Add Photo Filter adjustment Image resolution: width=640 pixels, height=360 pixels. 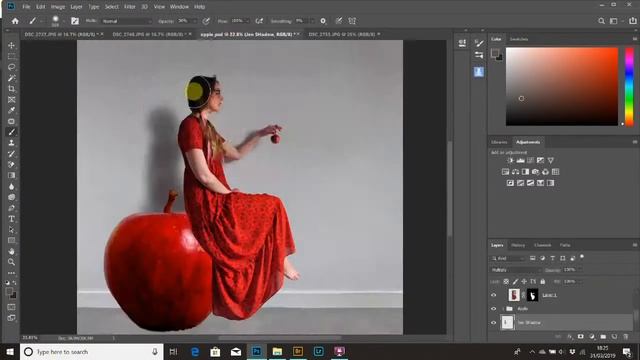536,172
